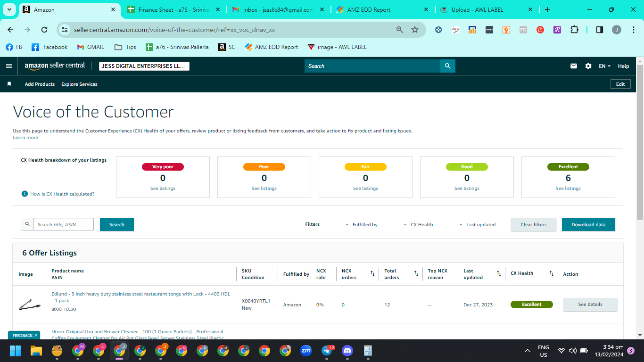Bookmark this page with the star icon
The image size is (644, 362).
click(415, 30)
